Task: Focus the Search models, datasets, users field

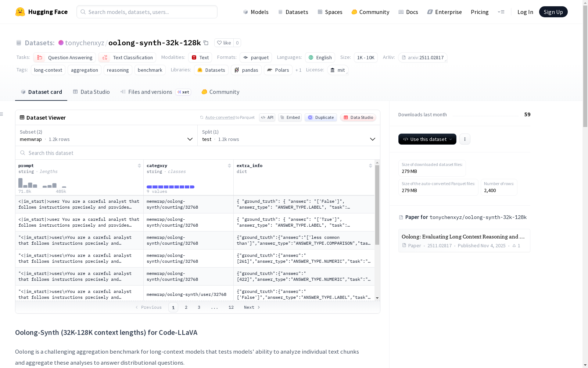Action: [147, 12]
